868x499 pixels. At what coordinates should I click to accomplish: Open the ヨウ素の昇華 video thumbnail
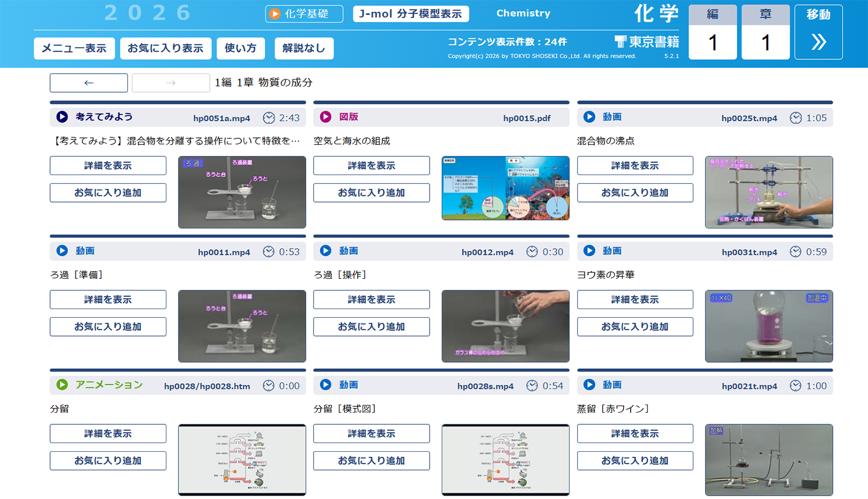(x=769, y=326)
